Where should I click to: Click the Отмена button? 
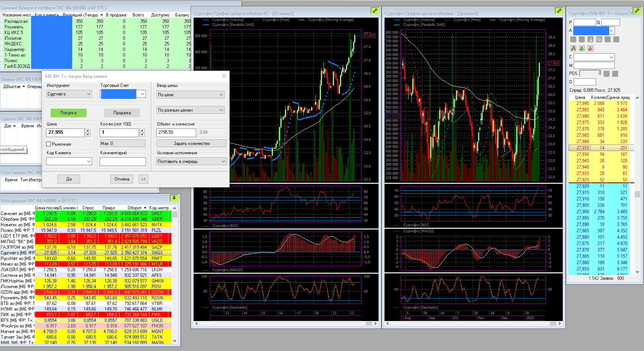pos(122,179)
